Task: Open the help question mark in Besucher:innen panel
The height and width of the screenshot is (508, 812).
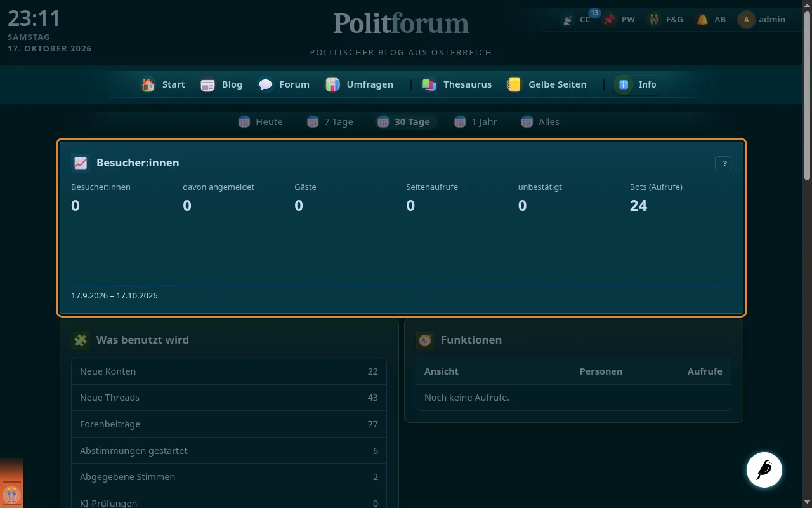Action: coord(723,163)
